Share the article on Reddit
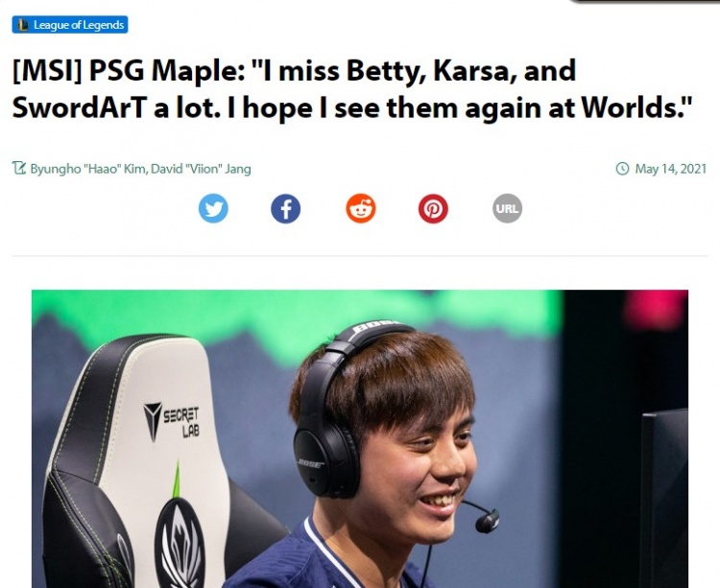Screen dimensions: 720x588 [360, 208]
